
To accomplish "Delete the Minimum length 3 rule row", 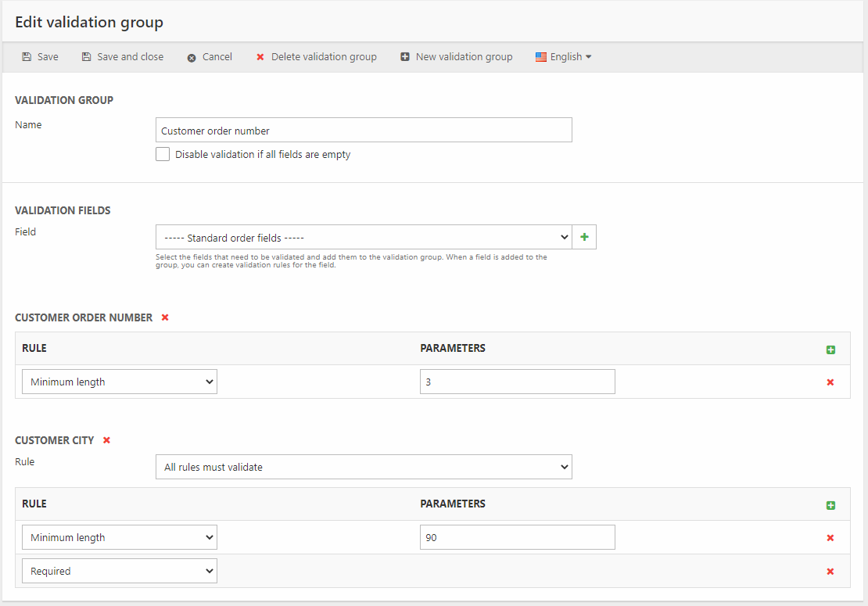I will [830, 382].
